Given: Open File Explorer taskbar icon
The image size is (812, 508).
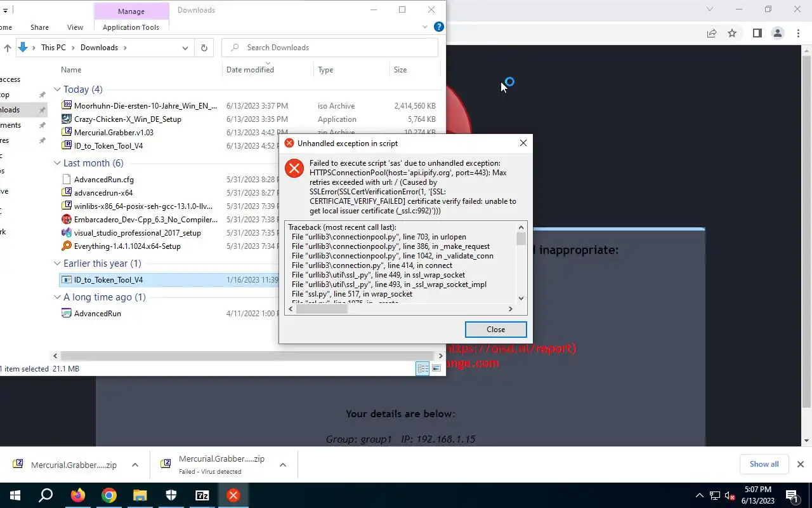Looking at the screenshot, I should [140, 495].
